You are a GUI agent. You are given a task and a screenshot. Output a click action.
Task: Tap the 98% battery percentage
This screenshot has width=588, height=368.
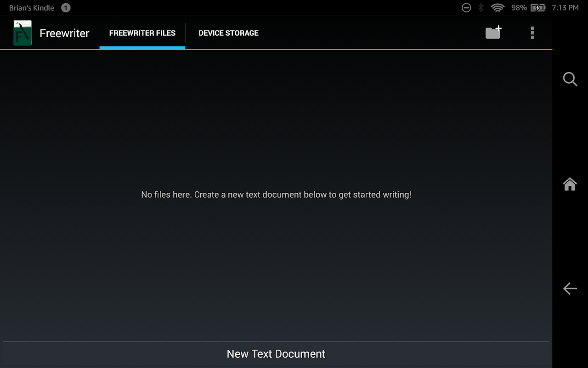coord(519,8)
